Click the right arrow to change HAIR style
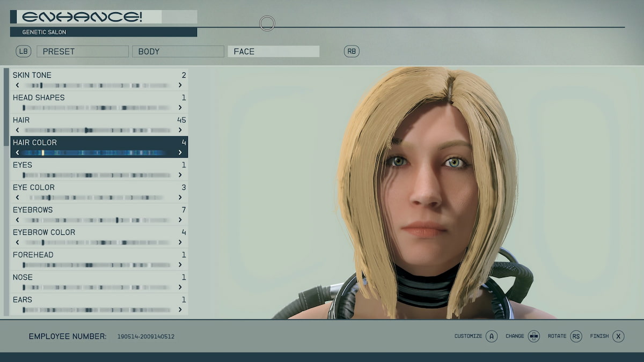The width and height of the screenshot is (644, 362). point(180,130)
